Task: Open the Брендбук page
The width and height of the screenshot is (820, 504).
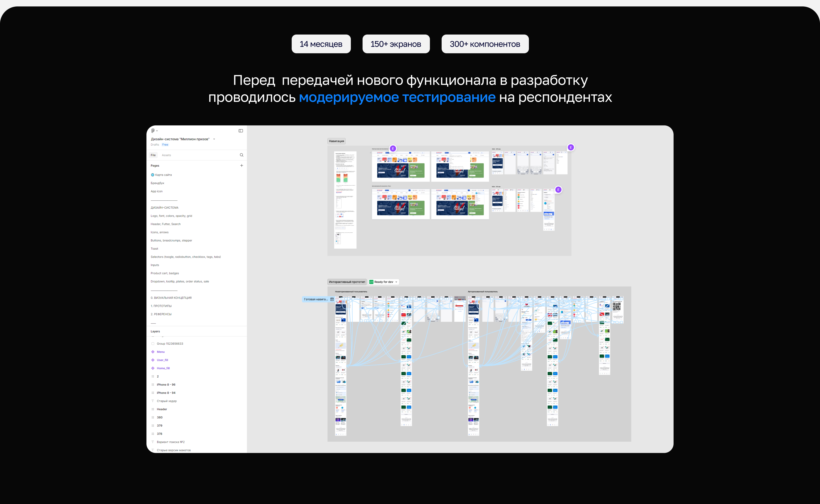Action: pyautogui.click(x=157, y=183)
